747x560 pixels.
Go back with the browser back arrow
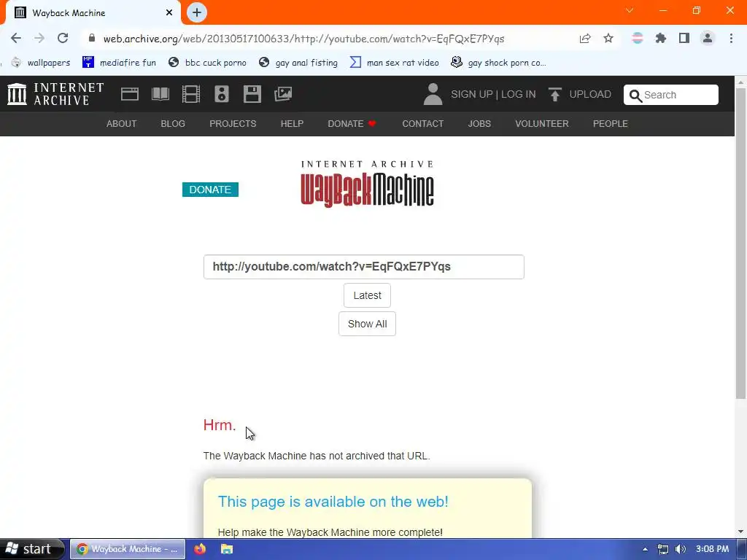coord(16,39)
